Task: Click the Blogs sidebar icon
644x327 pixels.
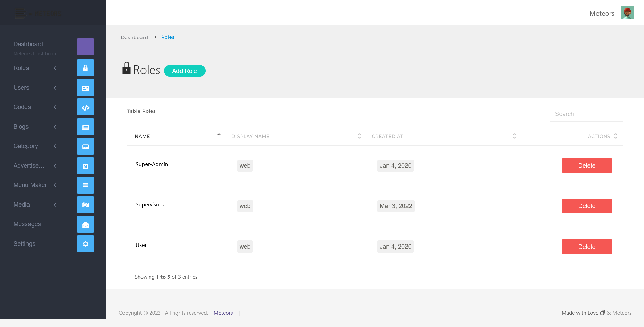Action: (86, 127)
